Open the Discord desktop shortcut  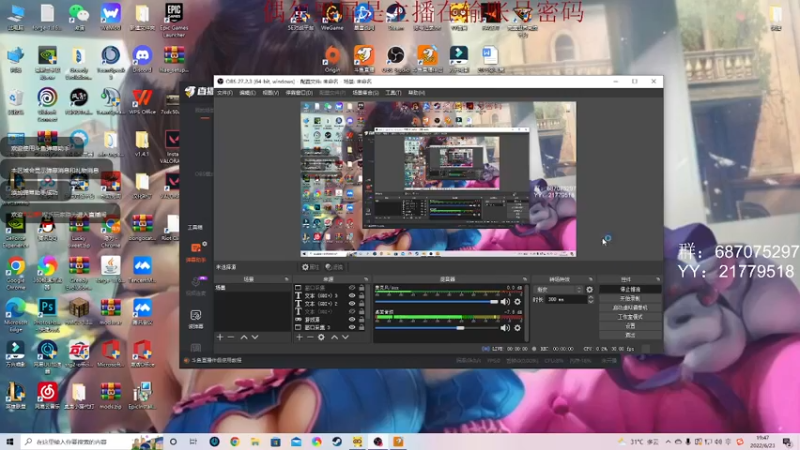142,60
